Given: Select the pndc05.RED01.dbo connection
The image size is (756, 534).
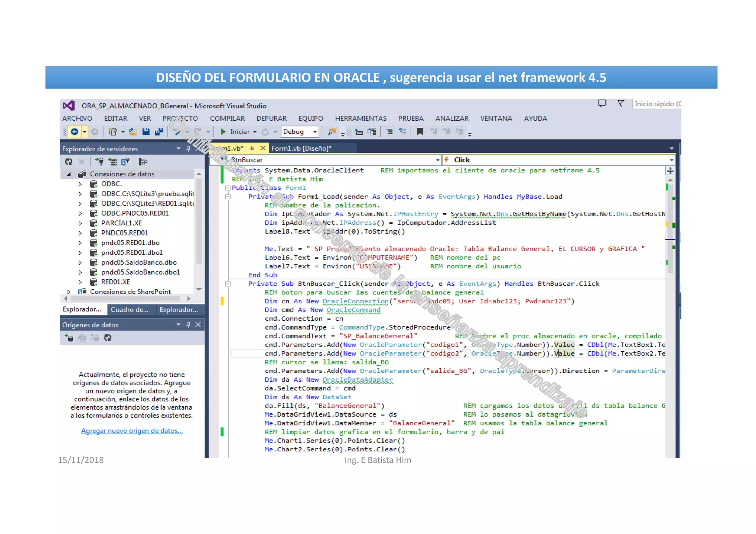Looking at the screenshot, I should pyautogui.click(x=130, y=243).
